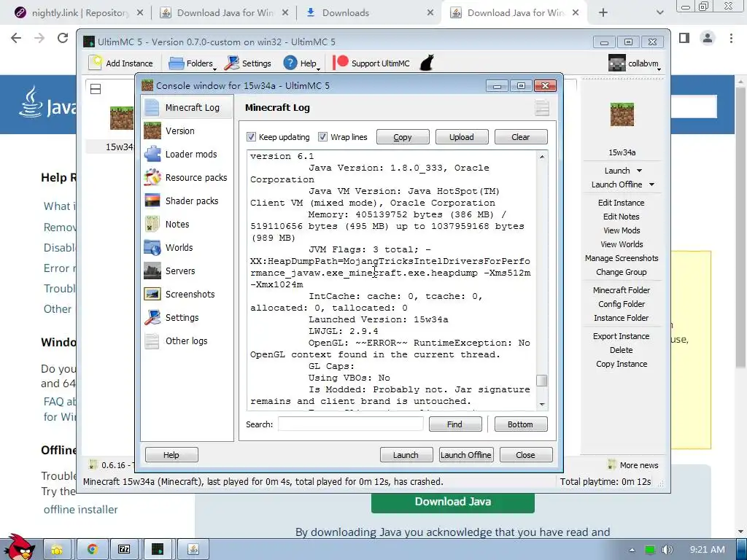
Task: Click the Add Instance toolbar icon
Action: [96, 63]
